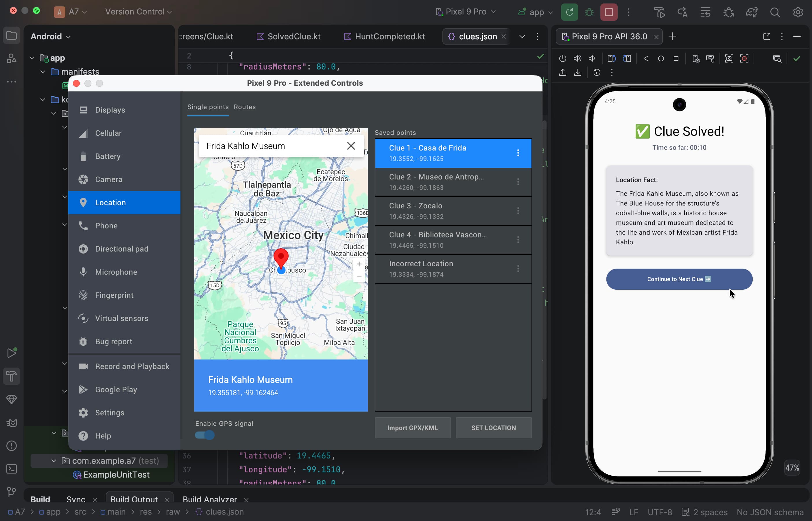Open the Battery section in Extended Controls
The width and height of the screenshot is (812, 521).
pyautogui.click(x=124, y=156)
